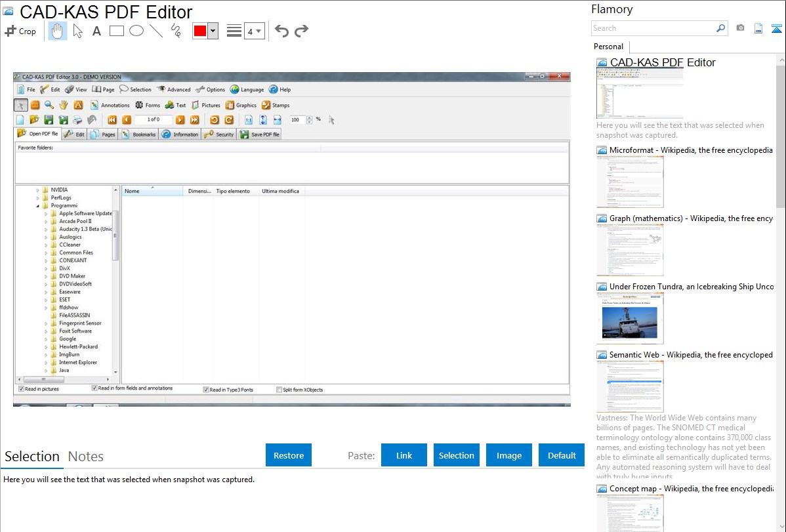Image resolution: width=786 pixels, height=532 pixels.
Task: Go to previous page with orange left arrow
Action: point(127,120)
